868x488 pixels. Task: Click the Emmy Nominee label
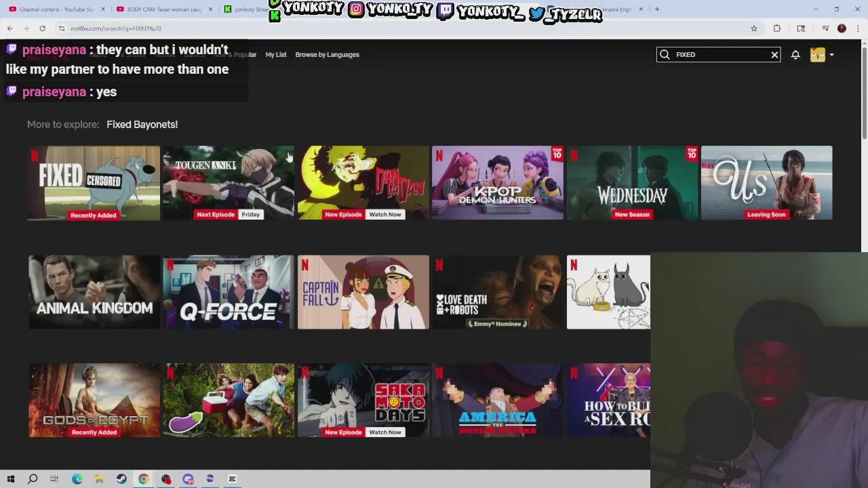498,324
